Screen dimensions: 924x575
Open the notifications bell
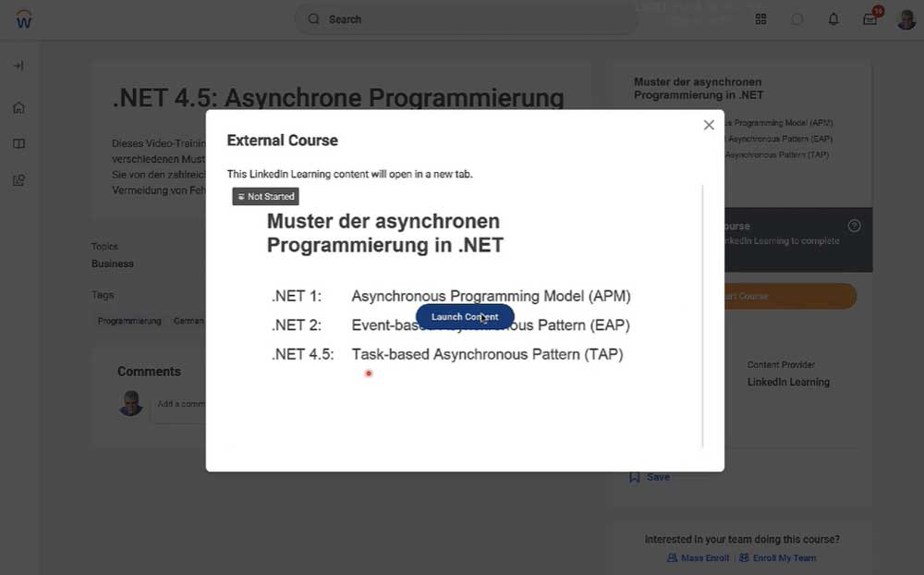pyautogui.click(x=833, y=19)
